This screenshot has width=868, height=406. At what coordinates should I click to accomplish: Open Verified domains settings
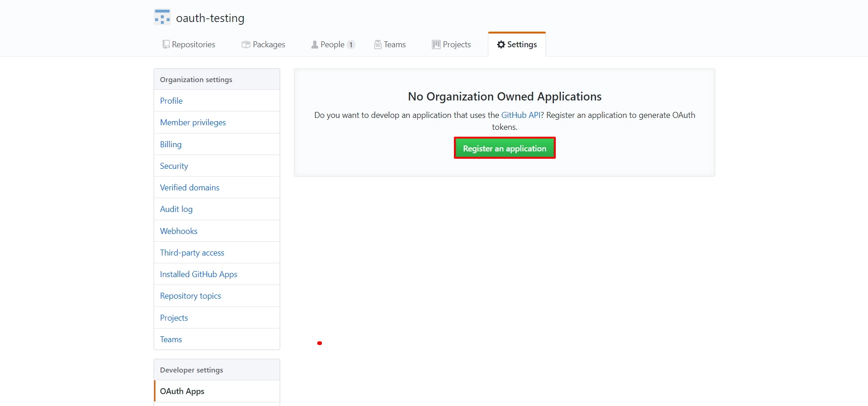tap(217, 187)
